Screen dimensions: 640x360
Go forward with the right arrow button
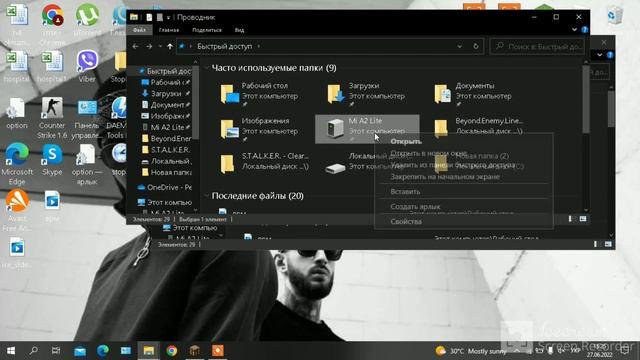point(149,47)
